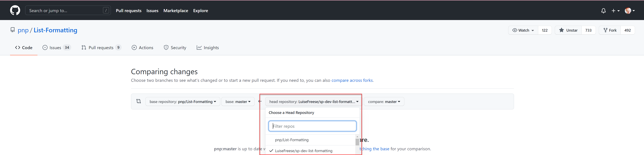Click the switching the base link
644x155 pixels.
pyautogui.click(x=374, y=149)
